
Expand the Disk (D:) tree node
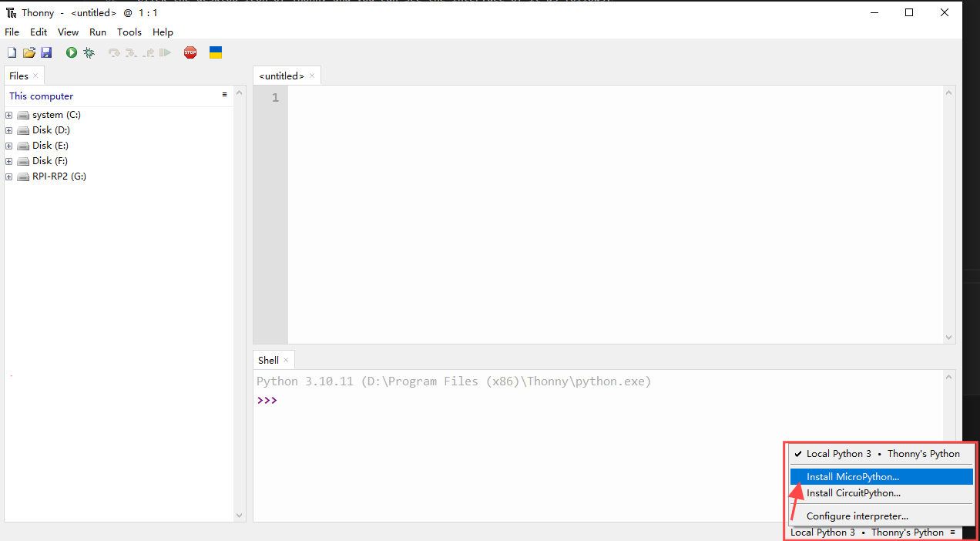(x=9, y=130)
